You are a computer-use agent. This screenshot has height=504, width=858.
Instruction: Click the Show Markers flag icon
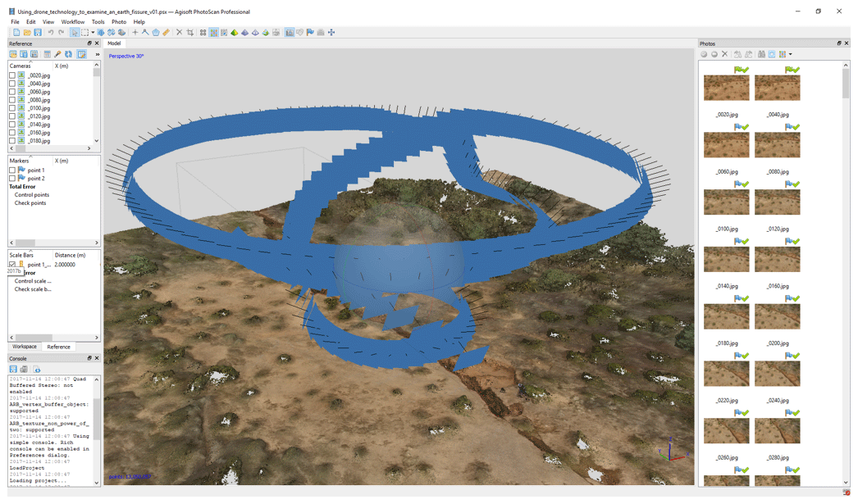310,33
